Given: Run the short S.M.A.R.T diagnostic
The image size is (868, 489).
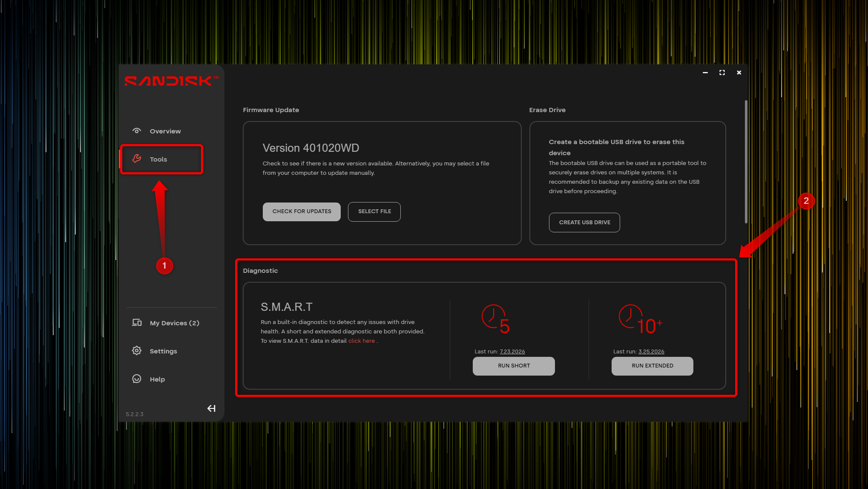Looking at the screenshot, I should coord(514,366).
